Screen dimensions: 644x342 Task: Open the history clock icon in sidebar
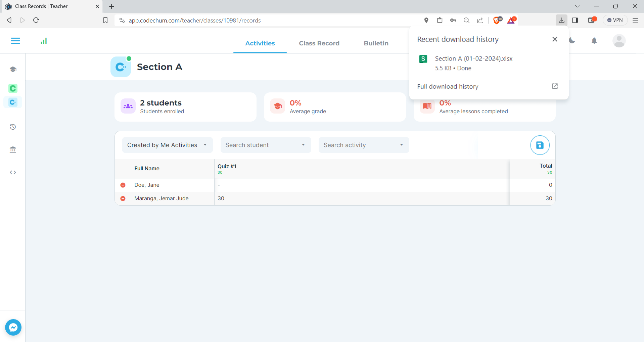click(13, 127)
